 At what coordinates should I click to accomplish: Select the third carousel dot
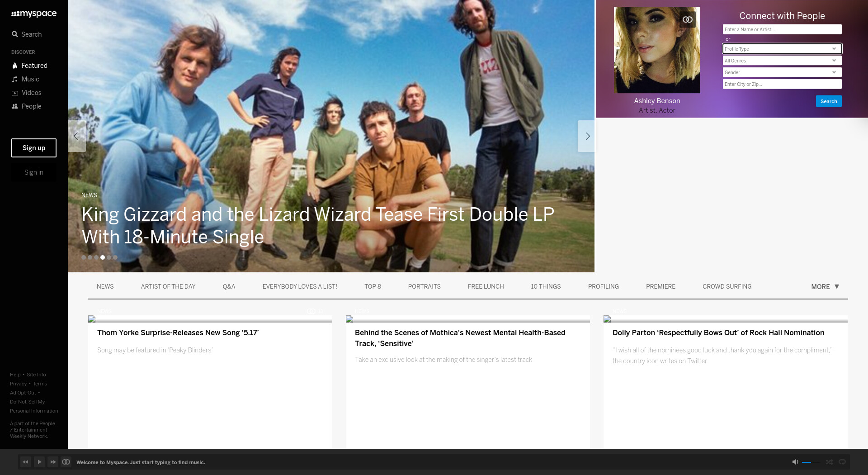[x=96, y=257]
